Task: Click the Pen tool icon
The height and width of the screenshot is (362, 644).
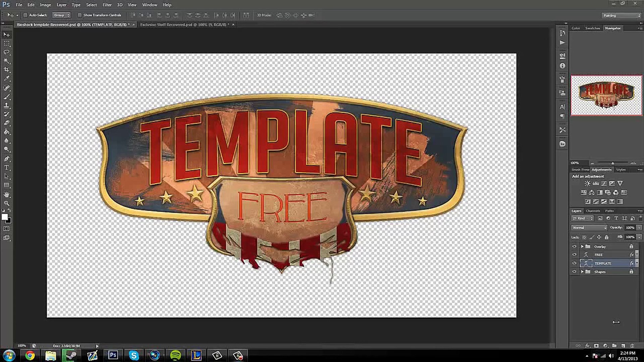Action: coord(6,159)
